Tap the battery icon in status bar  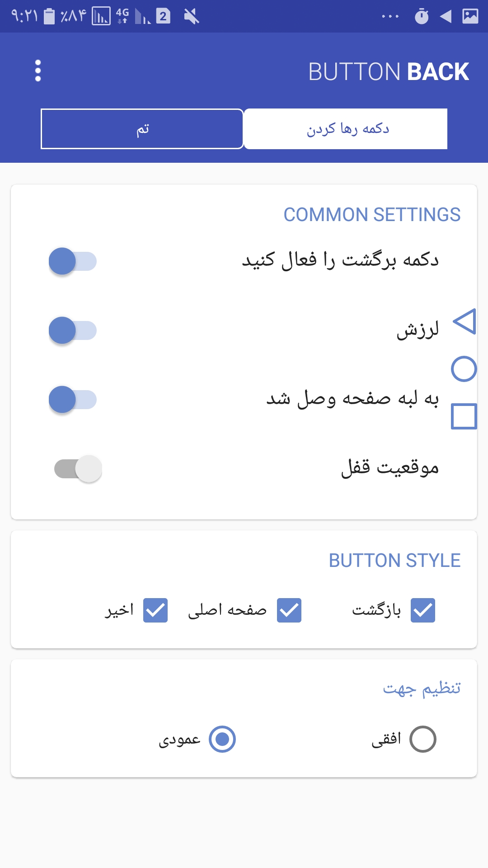49,16
